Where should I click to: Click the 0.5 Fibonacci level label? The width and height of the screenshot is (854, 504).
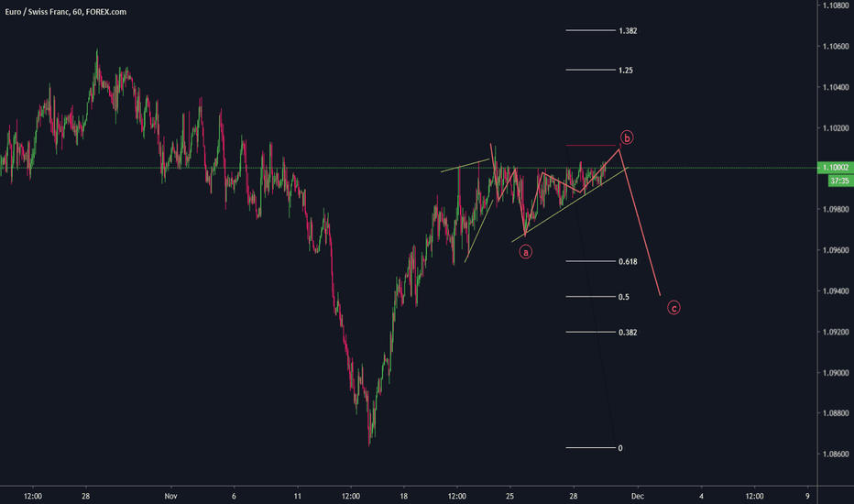click(623, 297)
